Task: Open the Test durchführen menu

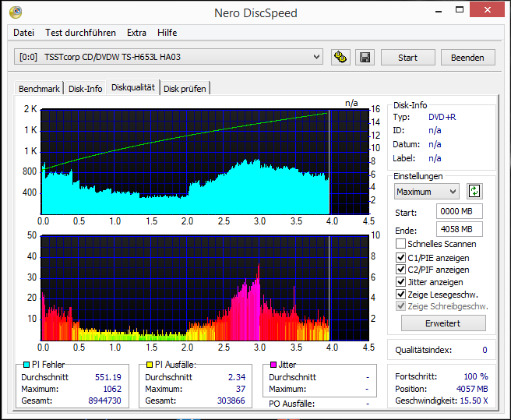Action: [80, 33]
